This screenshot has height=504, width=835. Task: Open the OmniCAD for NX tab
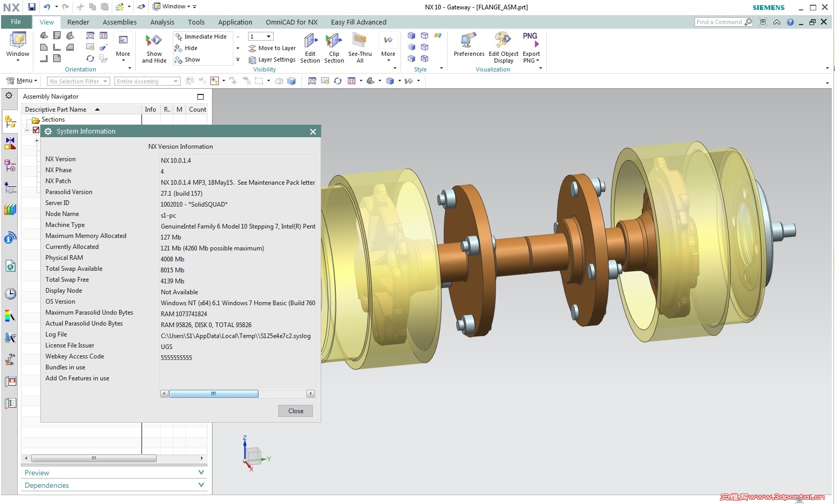click(x=291, y=22)
